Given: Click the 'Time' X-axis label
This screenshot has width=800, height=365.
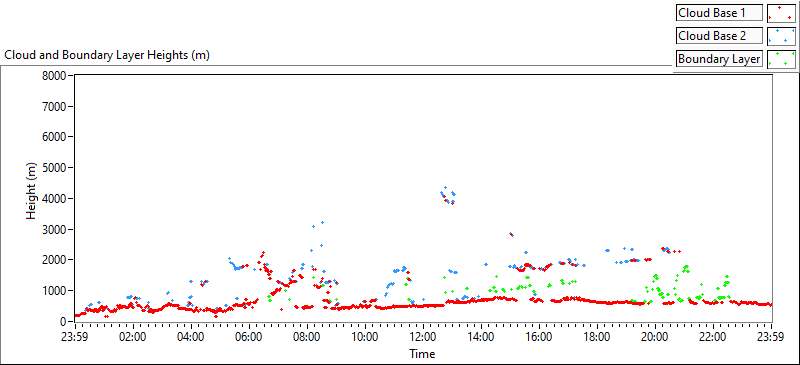Looking at the screenshot, I should click(422, 354).
